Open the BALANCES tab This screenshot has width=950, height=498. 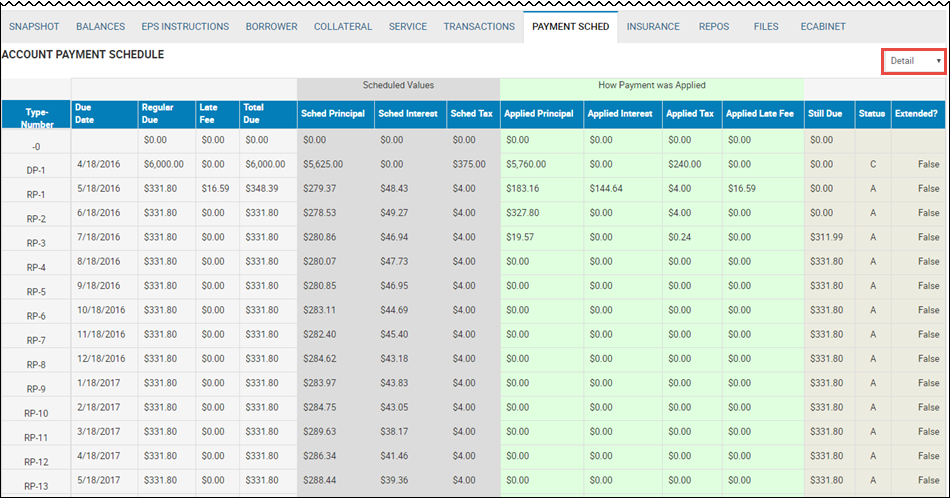pyautogui.click(x=101, y=27)
